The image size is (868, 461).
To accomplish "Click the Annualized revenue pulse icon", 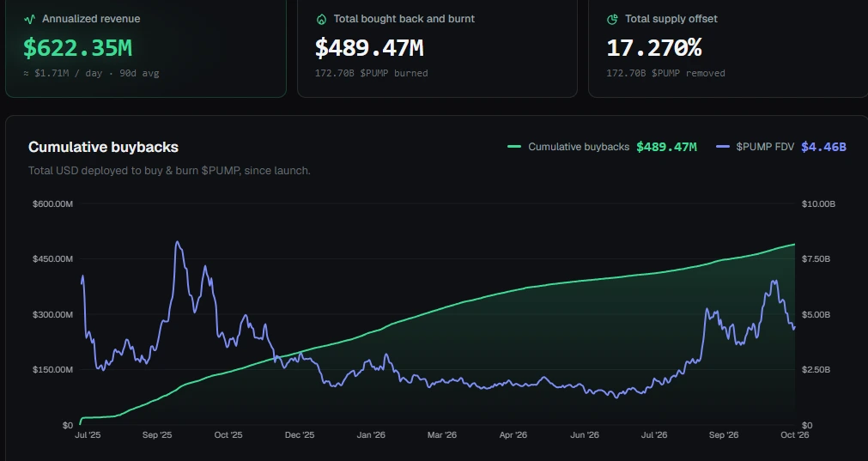I will pyautogui.click(x=29, y=20).
